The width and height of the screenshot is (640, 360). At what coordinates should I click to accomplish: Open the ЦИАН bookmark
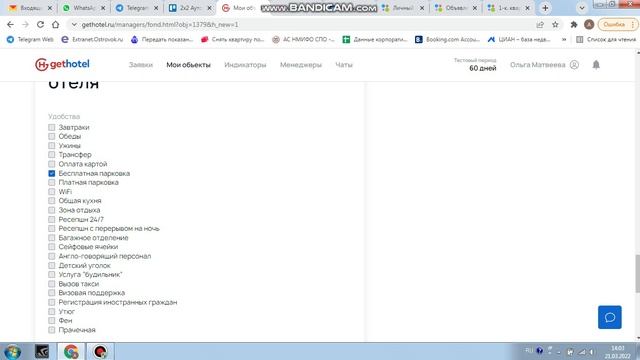click(519, 39)
